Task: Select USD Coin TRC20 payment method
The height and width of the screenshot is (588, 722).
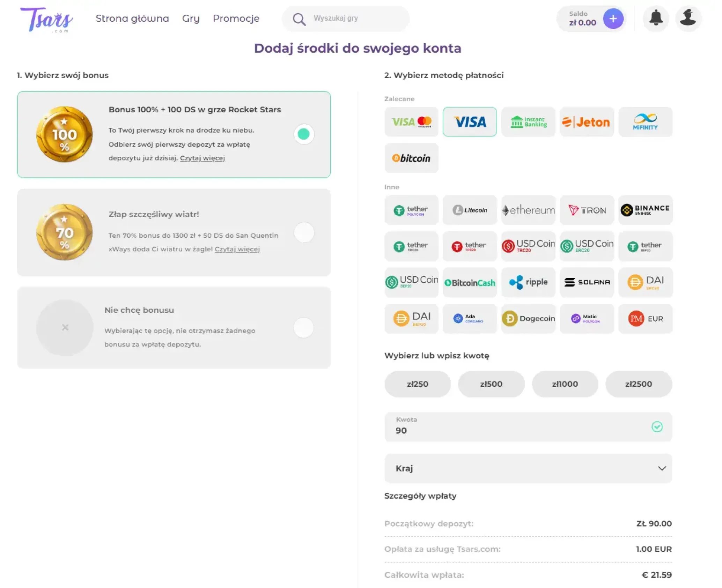Action: click(528, 246)
